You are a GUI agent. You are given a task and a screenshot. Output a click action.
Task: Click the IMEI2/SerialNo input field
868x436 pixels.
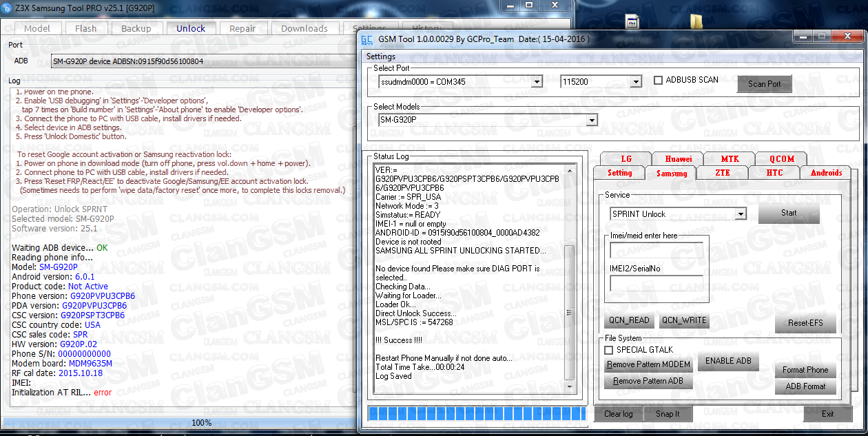[x=657, y=283]
